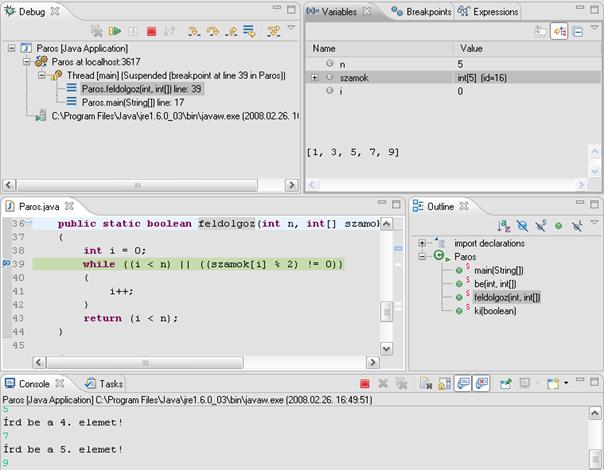Terminate the program with red Debug stop button
Image resolution: width=604 pixels, height=470 pixels.
151,31
